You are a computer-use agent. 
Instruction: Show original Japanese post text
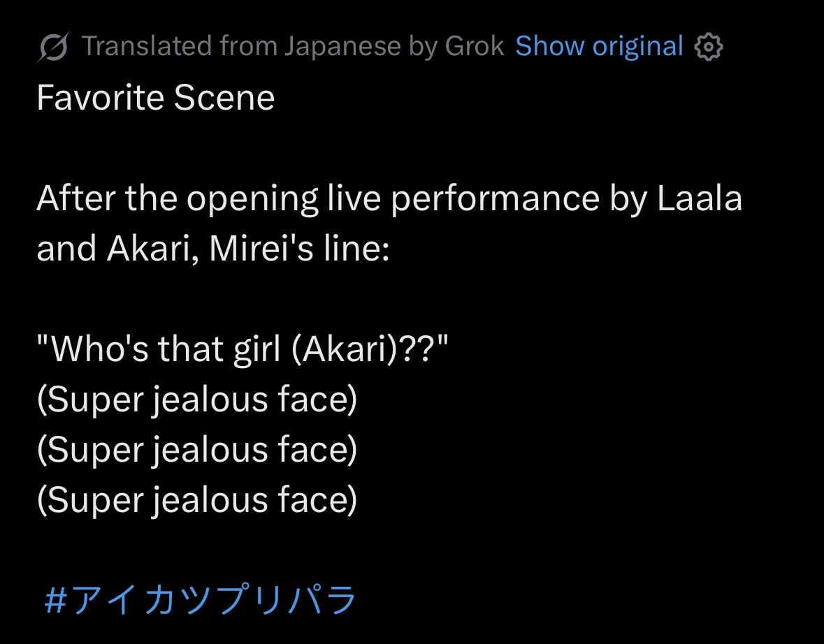(x=599, y=47)
